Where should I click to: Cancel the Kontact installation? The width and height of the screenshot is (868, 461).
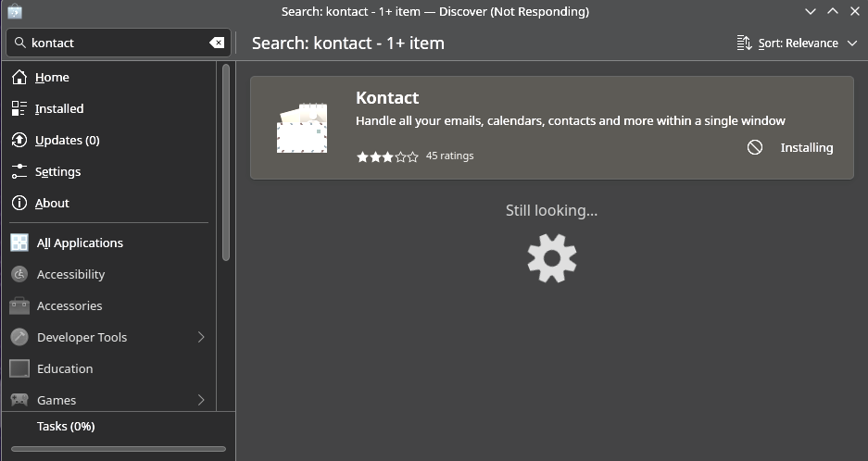[755, 147]
